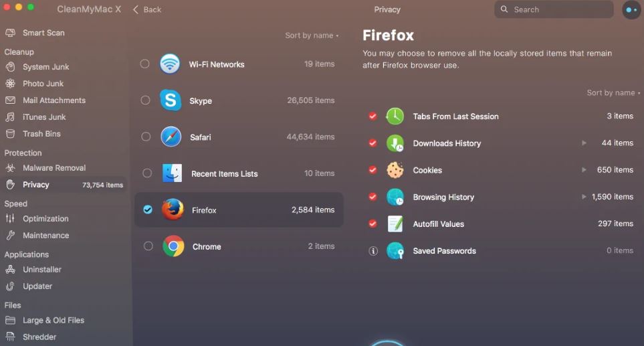Click the iTunes Junk music note icon
This screenshot has width=644, height=346.
[10, 117]
